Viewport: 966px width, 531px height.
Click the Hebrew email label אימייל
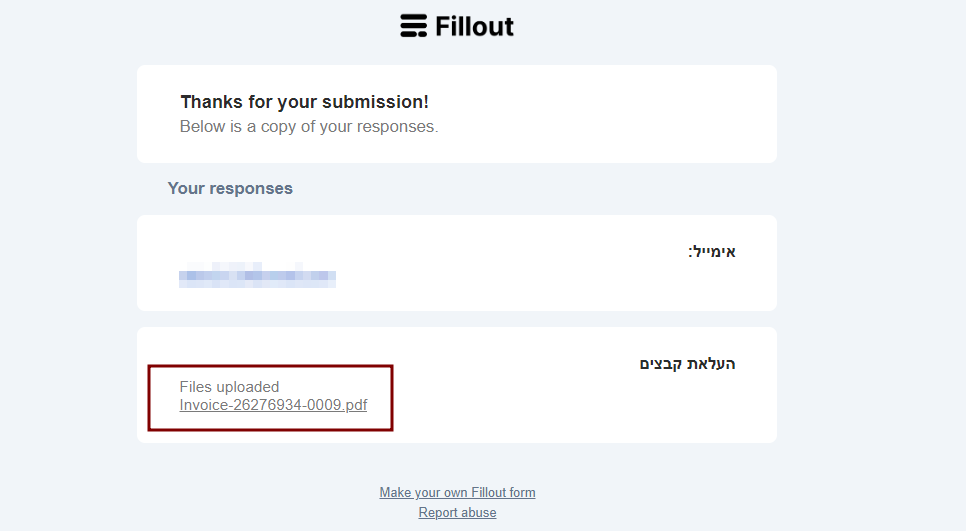(x=711, y=251)
